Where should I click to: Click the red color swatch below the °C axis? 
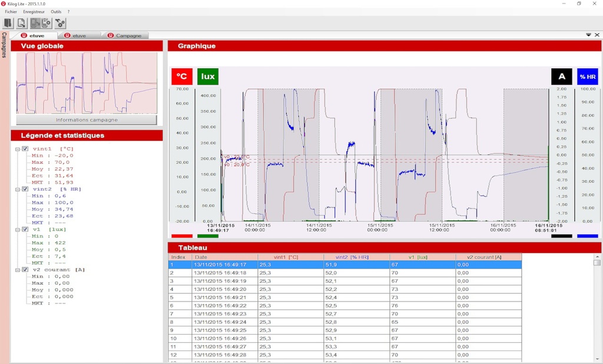pos(181,236)
